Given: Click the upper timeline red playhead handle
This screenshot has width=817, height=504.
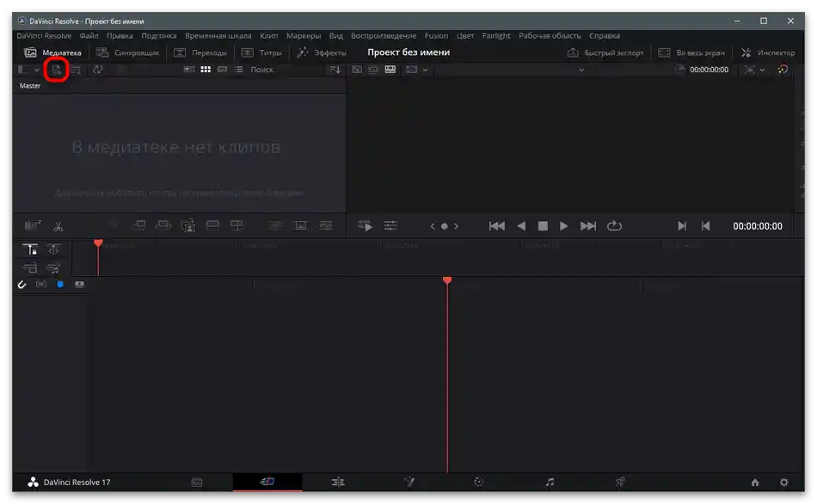Looking at the screenshot, I should [98, 243].
